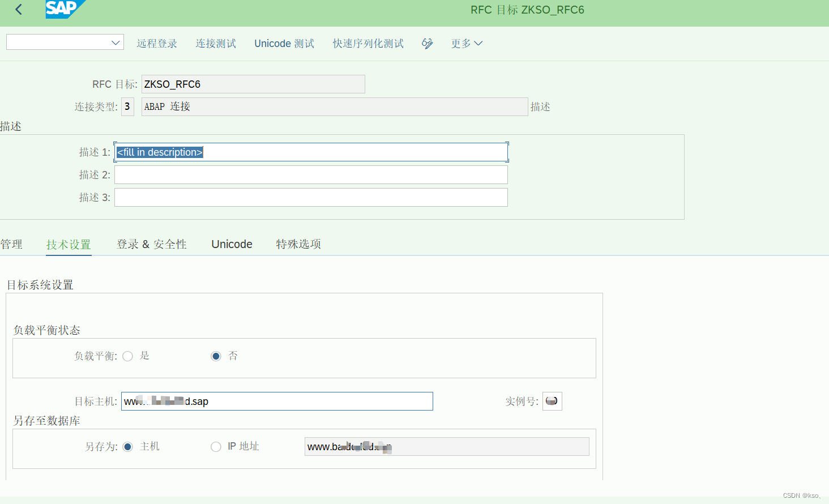Screen dimensions: 829x504
Task: Open 特殊选项 tab
Action: (298, 244)
